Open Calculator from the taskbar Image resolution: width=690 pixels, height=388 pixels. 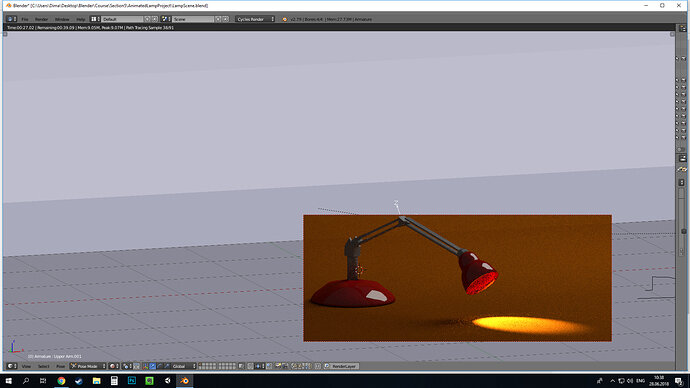pos(114,381)
